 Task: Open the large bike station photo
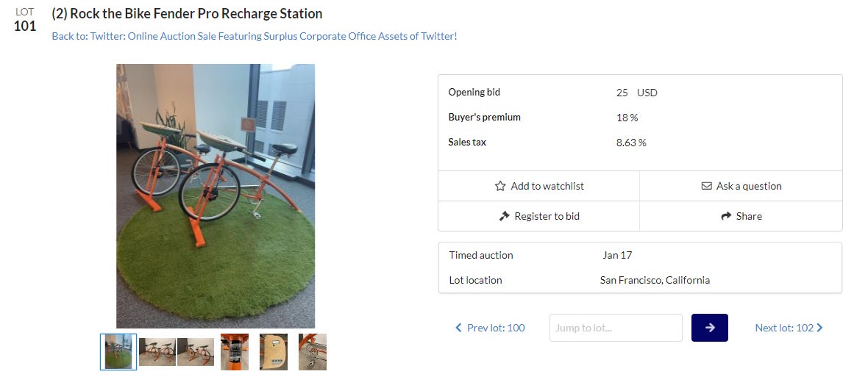tap(216, 195)
